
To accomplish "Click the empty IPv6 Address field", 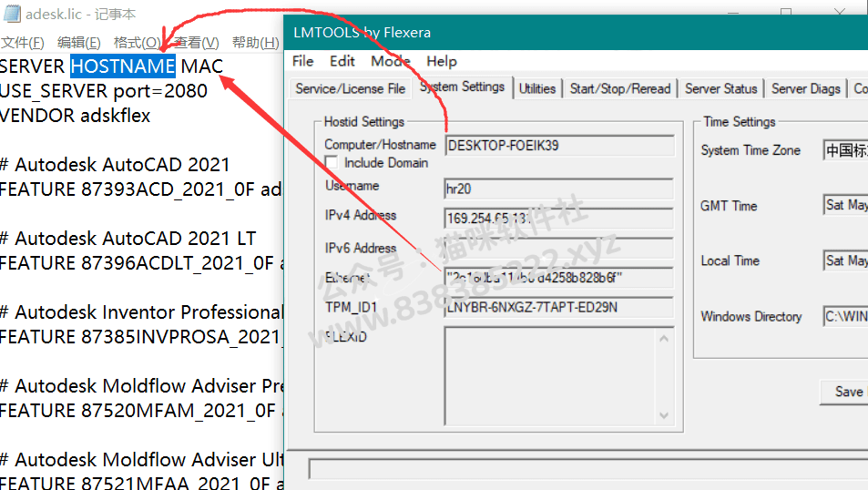I will pos(559,248).
